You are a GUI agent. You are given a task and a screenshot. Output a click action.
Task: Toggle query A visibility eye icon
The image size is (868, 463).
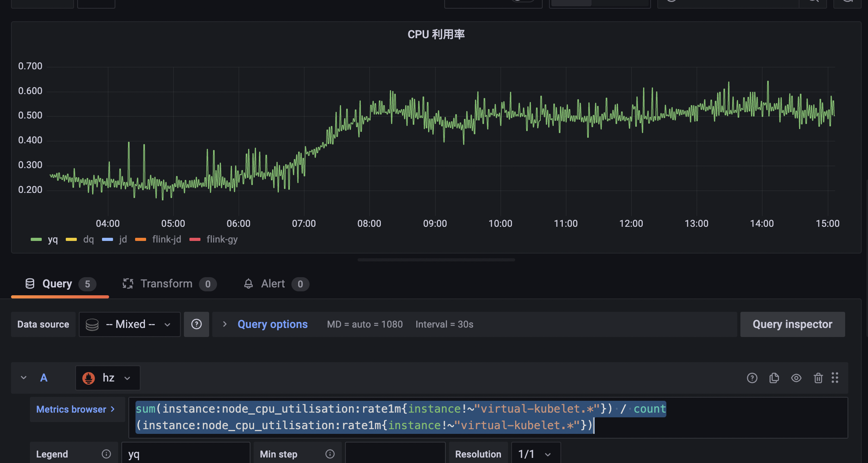click(x=796, y=378)
